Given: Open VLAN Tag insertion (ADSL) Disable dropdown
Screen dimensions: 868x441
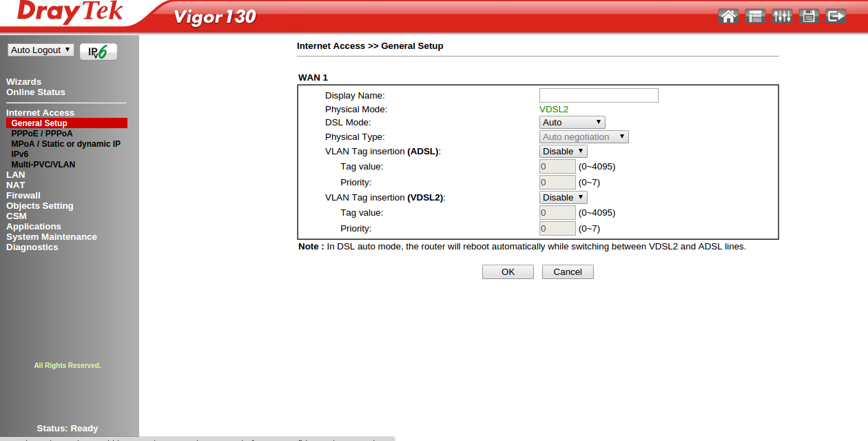Looking at the screenshot, I should [563, 151].
